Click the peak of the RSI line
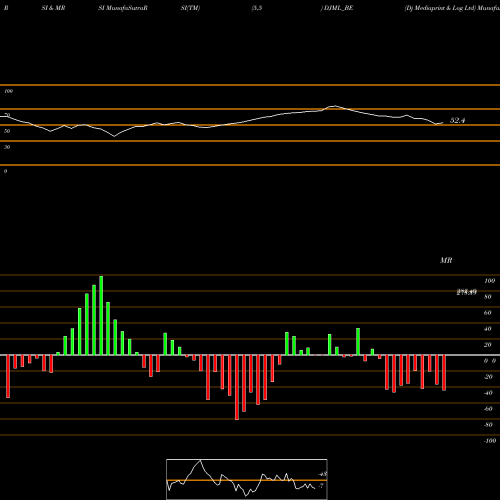This screenshot has width=500, height=500. coord(334,106)
